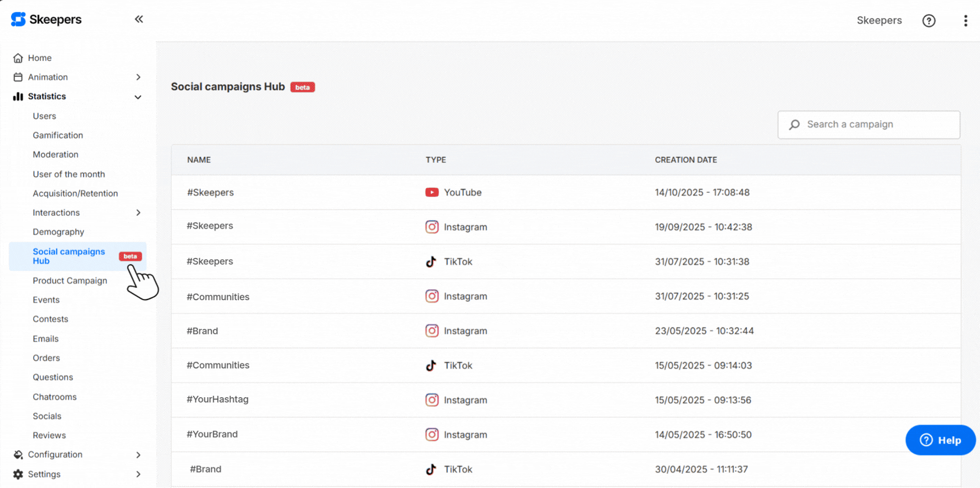Open the three-dot more options menu
Viewport: 980px width, 488px height.
(965, 21)
